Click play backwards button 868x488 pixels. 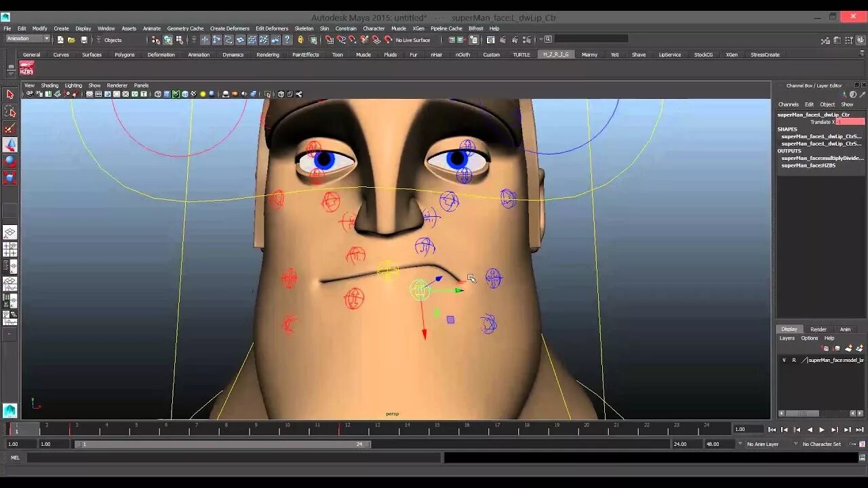810,430
